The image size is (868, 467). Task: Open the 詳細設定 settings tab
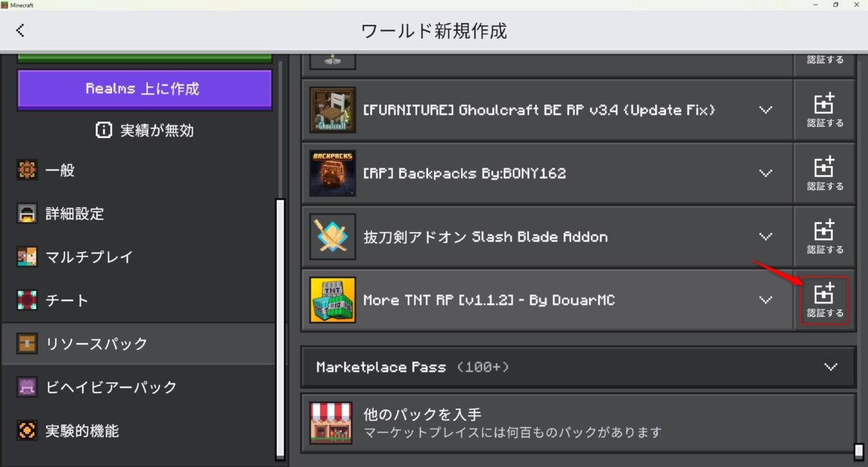pos(138,214)
